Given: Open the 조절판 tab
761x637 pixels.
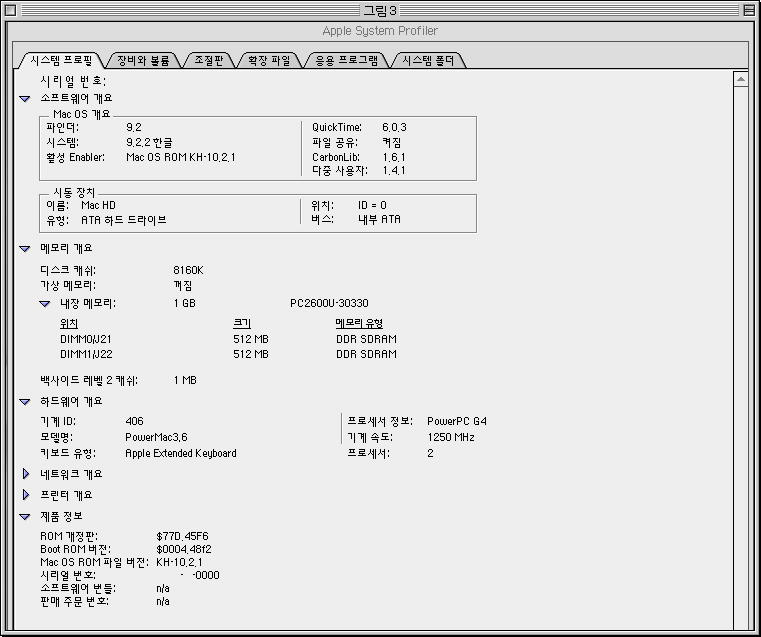Looking at the screenshot, I should pos(208,60).
